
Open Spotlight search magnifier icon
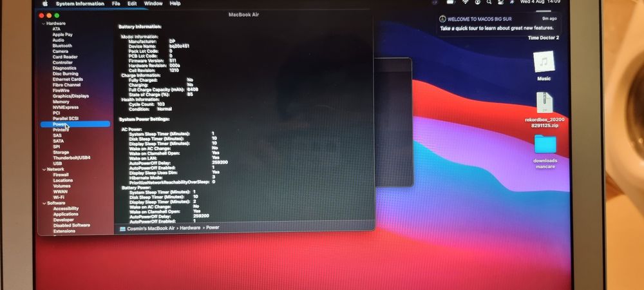[x=489, y=2]
